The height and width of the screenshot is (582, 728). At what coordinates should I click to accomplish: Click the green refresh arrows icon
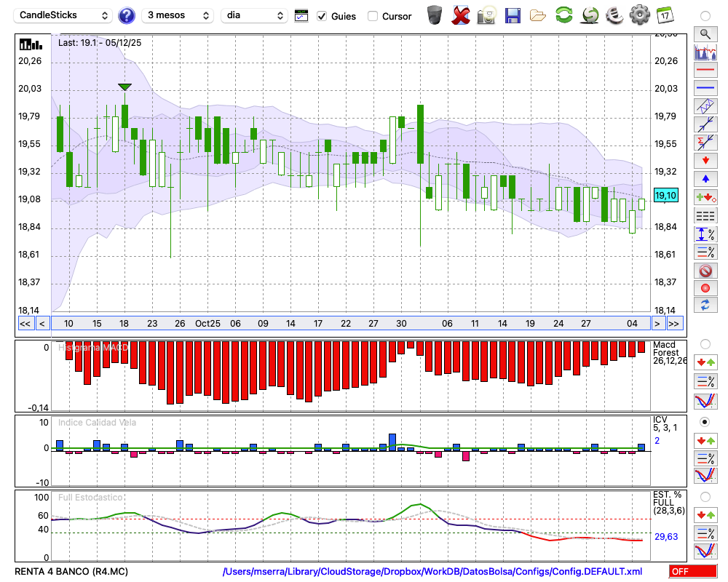[x=563, y=15]
